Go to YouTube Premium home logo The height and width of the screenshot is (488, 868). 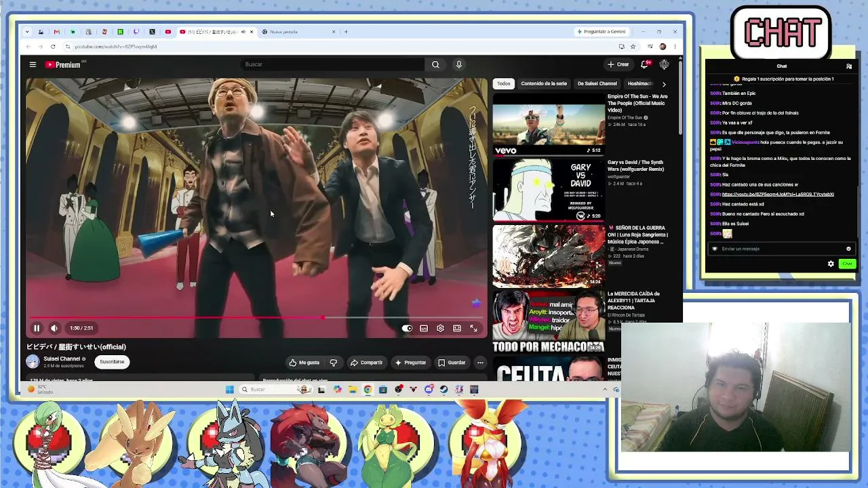64,64
